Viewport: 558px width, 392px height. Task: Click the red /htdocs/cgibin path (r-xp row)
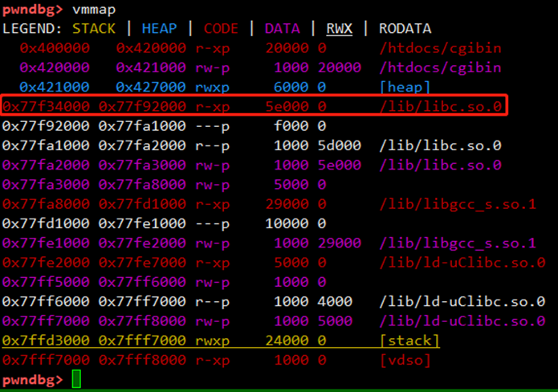click(440, 48)
